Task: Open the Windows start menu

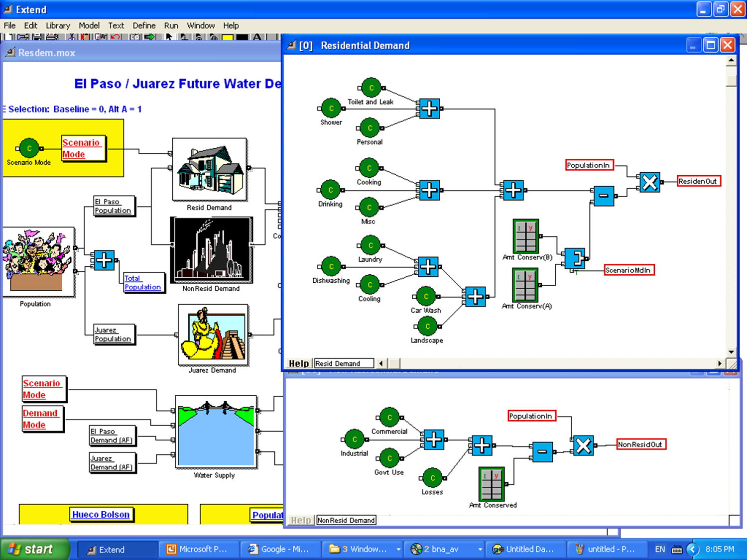Action: [34, 549]
